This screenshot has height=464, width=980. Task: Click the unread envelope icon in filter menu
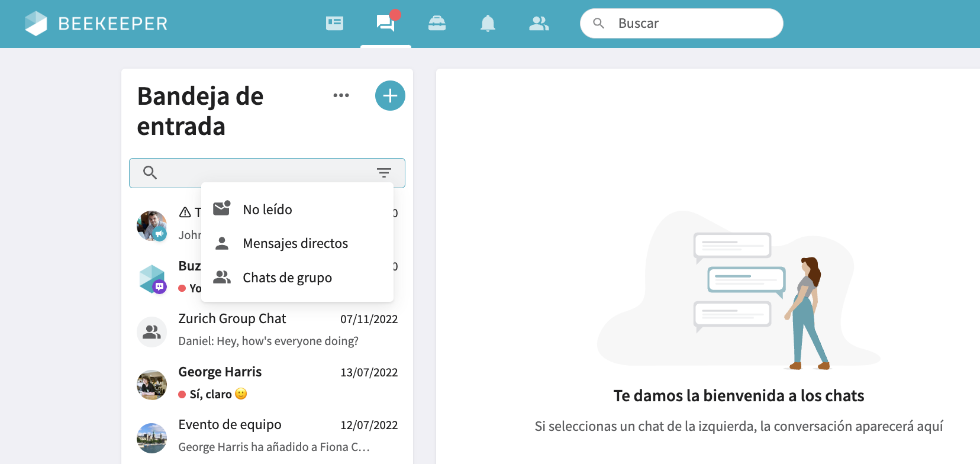pos(222,208)
